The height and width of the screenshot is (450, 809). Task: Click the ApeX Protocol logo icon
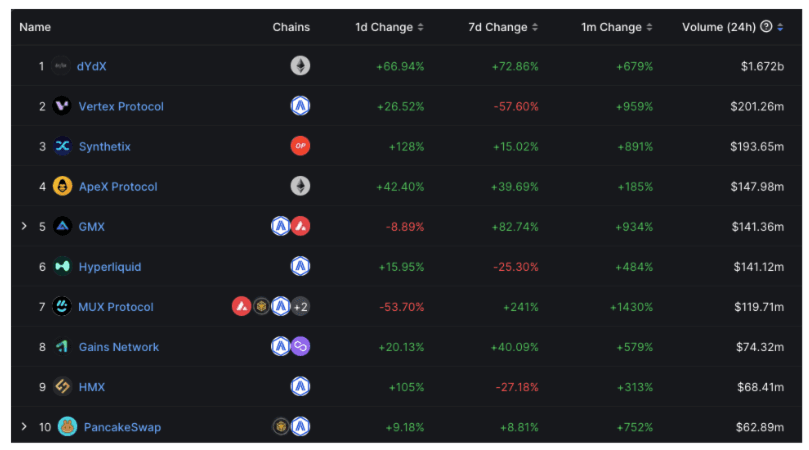point(62,186)
